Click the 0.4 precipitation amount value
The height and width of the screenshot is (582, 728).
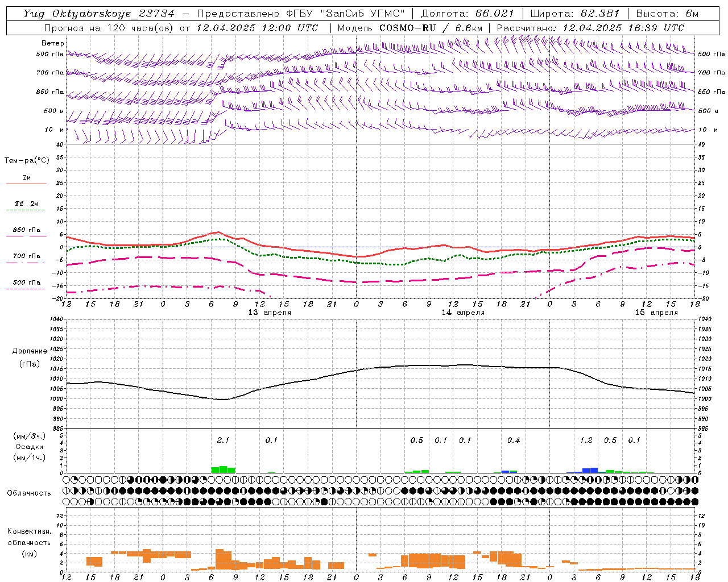[514, 440]
